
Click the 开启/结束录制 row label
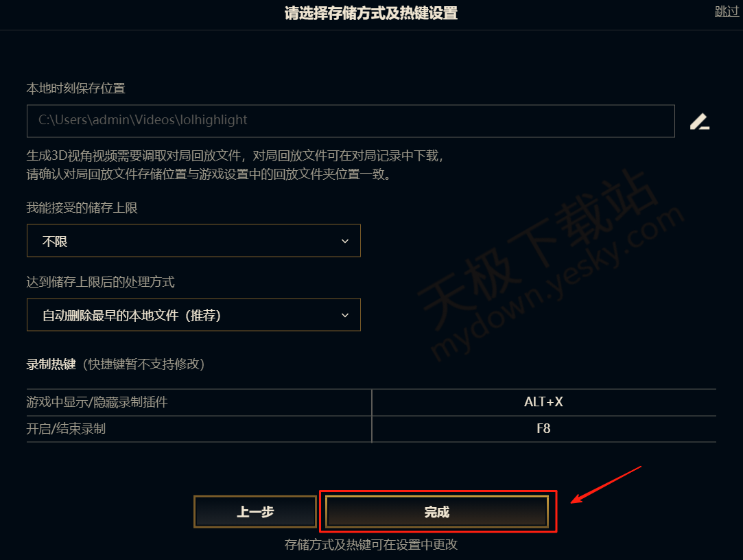pos(66,429)
